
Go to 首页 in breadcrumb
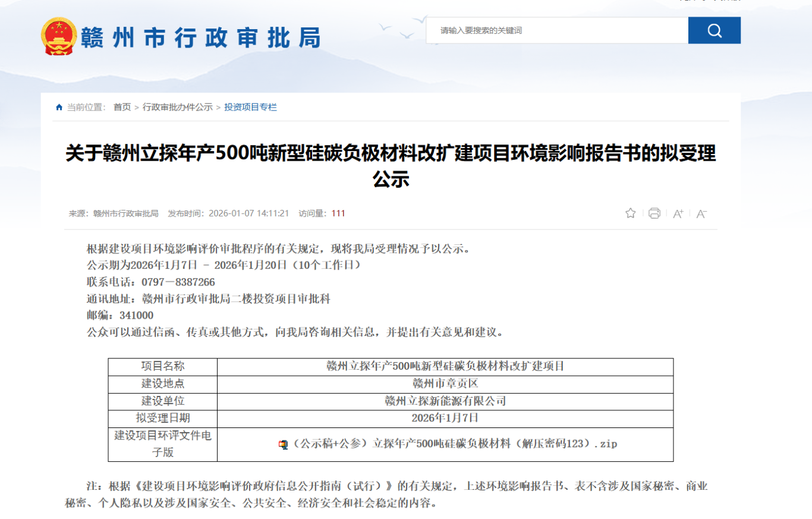tap(122, 108)
